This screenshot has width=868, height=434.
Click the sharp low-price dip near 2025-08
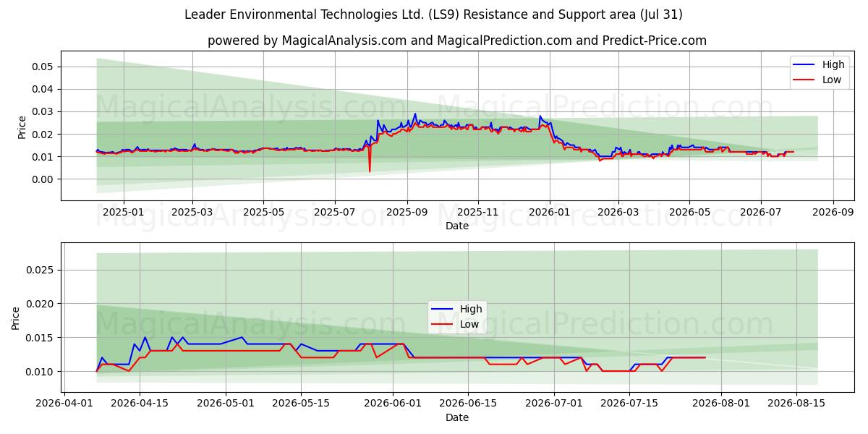pyautogui.click(x=370, y=171)
